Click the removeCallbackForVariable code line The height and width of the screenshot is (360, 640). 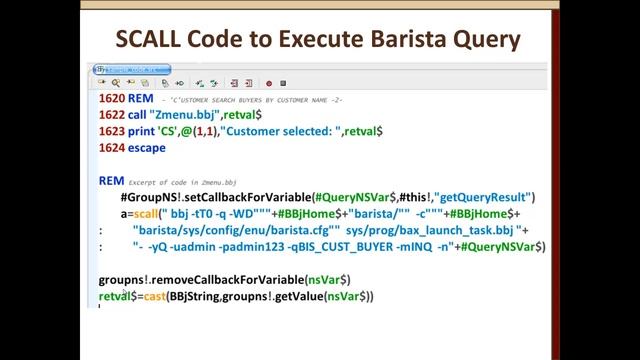point(224,280)
